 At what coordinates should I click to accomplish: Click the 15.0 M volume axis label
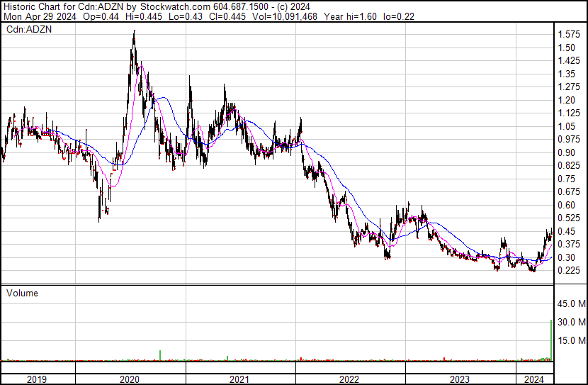570,340
